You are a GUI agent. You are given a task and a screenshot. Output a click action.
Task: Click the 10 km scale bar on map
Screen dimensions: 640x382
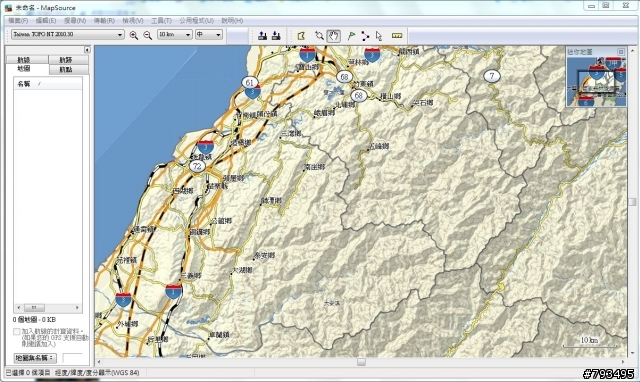[x=590, y=342]
